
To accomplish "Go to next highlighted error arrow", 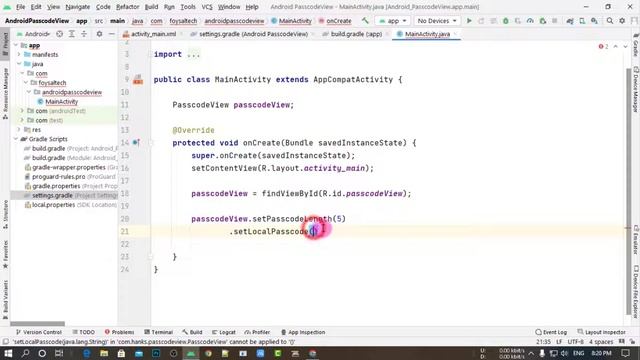I will coord(625,47).
